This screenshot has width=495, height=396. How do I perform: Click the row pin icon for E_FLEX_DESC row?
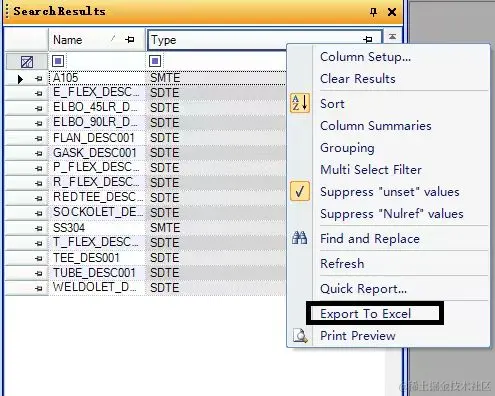[x=39, y=94]
